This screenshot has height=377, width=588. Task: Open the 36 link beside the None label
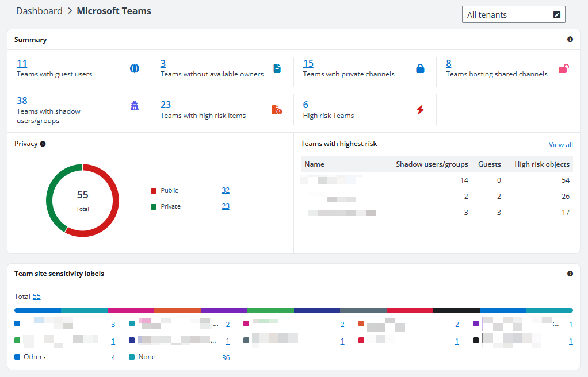coord(226,357)
